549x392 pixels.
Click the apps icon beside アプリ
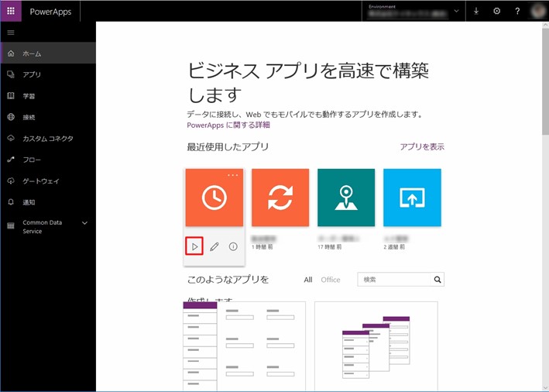click(11, 74)
